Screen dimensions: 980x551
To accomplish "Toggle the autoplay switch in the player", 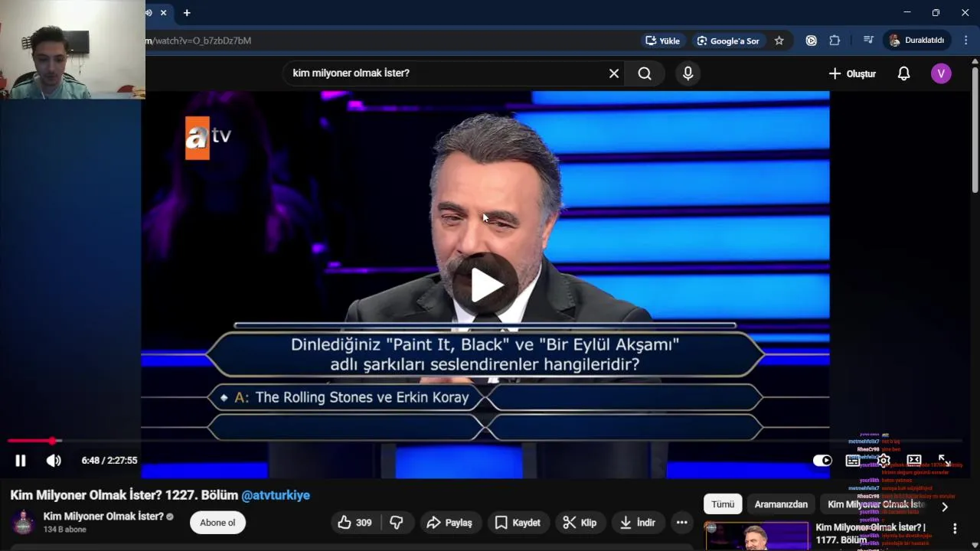I will click(822, 461).
